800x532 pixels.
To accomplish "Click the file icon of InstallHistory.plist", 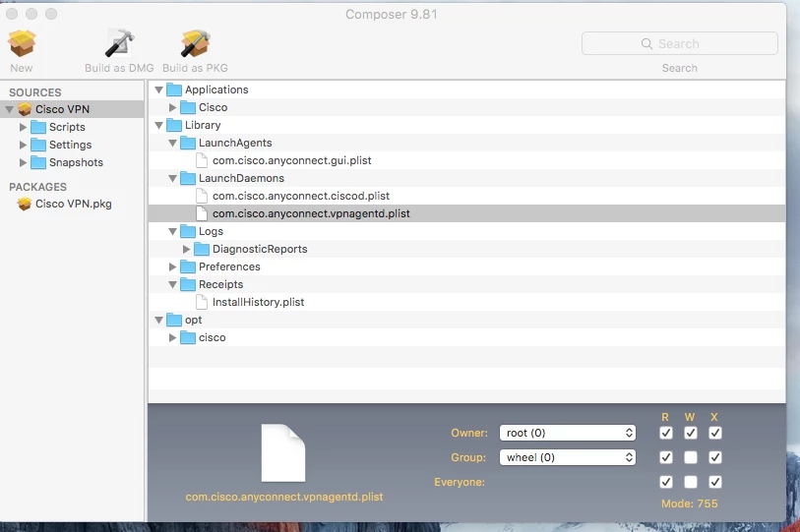I will click(202, 302).
